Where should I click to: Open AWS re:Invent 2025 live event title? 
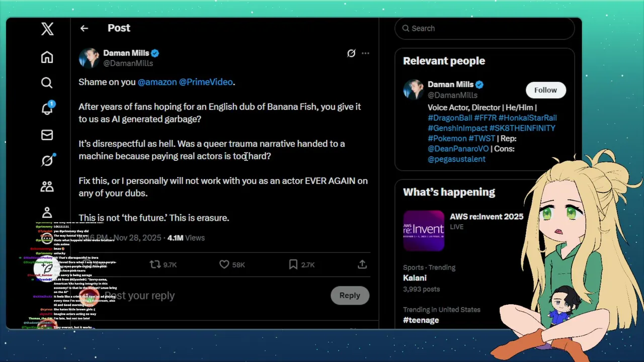click(487, 217)
